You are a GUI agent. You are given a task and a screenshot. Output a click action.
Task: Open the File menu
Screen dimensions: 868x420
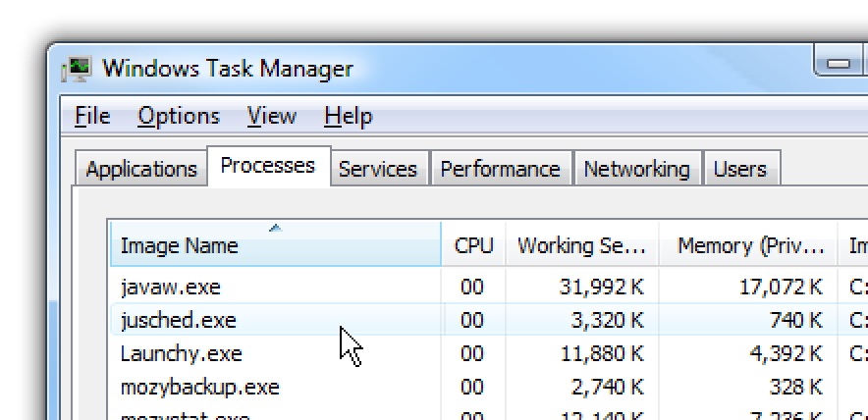click(x=92, y=117)
